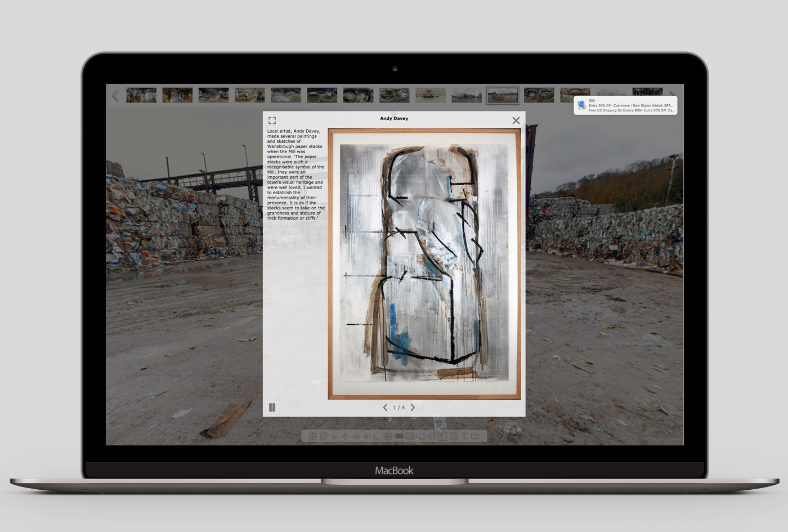
Task: Open the Gilt notification banner
Action: 625,105
